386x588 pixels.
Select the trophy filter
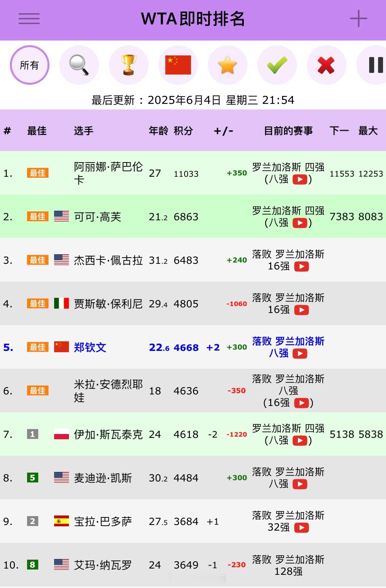[129, 65]
